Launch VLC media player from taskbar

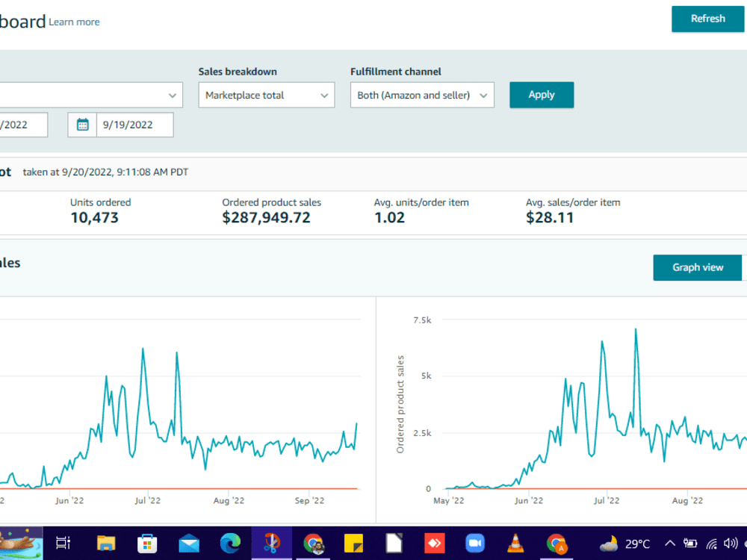(515, 543)
